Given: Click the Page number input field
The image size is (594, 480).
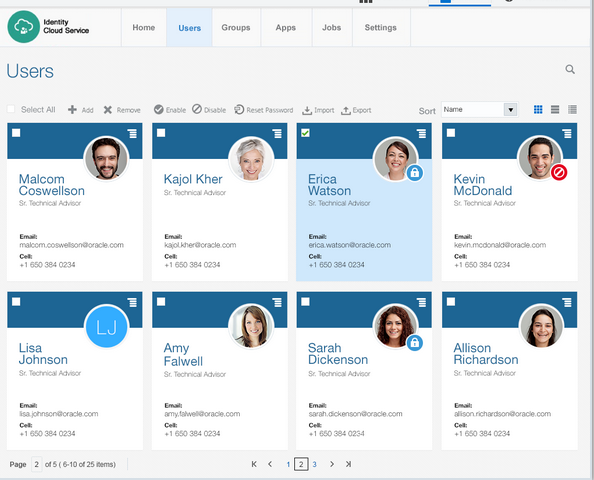Looking at the screenshot, I should coord(36,464).
